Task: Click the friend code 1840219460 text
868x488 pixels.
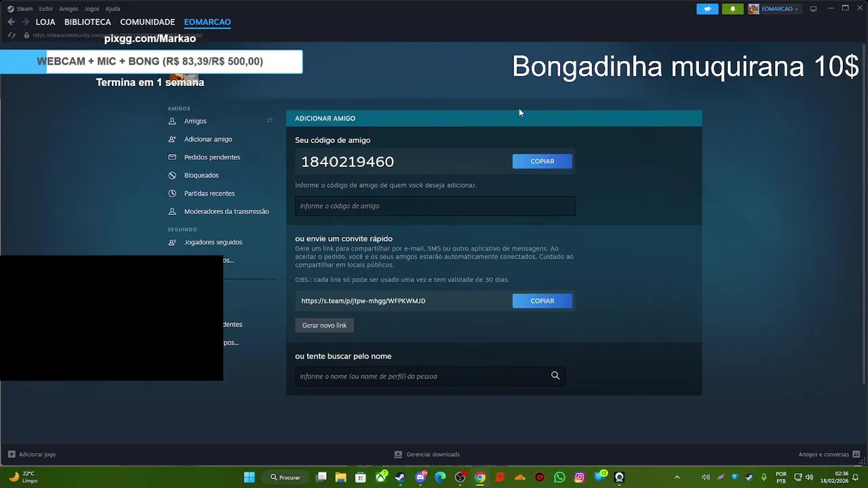Action: coord(347,161)
